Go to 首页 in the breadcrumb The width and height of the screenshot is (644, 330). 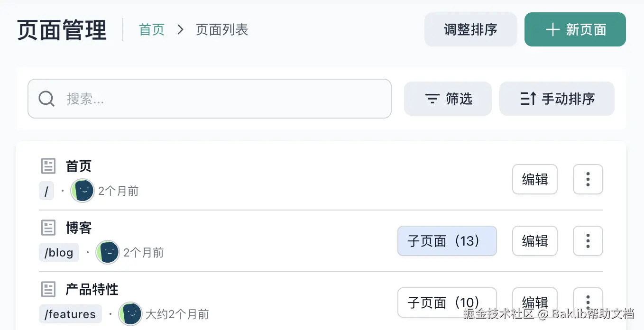point(152,30)
